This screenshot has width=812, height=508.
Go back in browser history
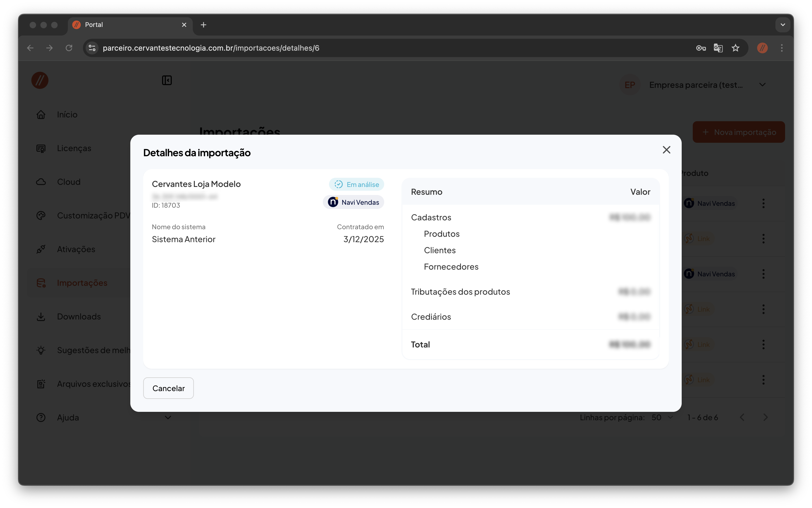[30, 48]
